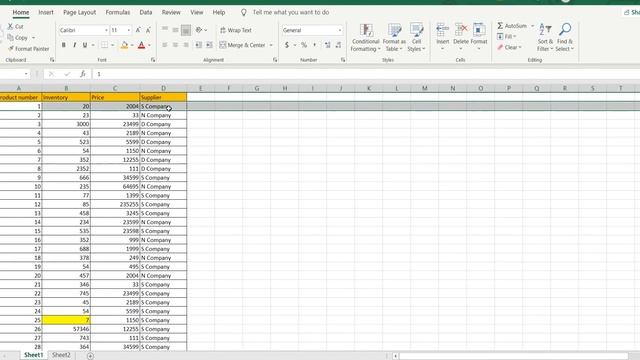Screen dimensions: 640x360
Task: Click Merge & Center
Action: point(242,45)
